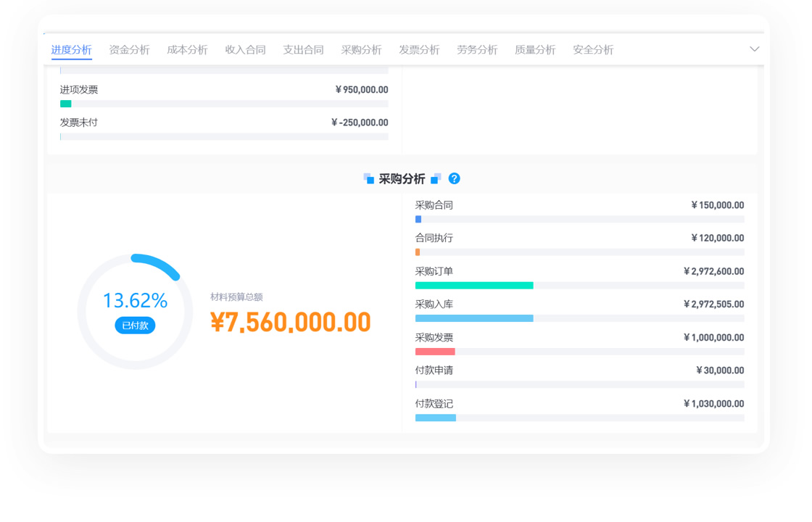Click the 材料预算总额 amount ¥7,560,000.00
This screenshot has height=522, width=812.
point(291,322)
